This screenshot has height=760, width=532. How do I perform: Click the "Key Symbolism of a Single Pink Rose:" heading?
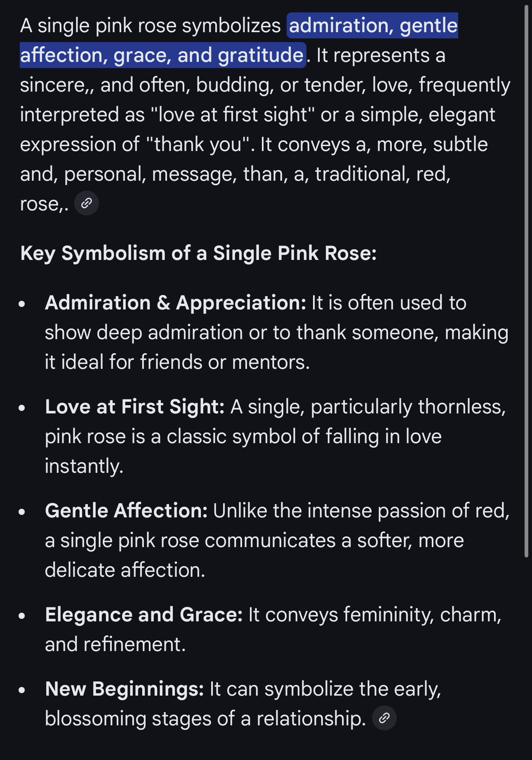[x=198, y=253]
